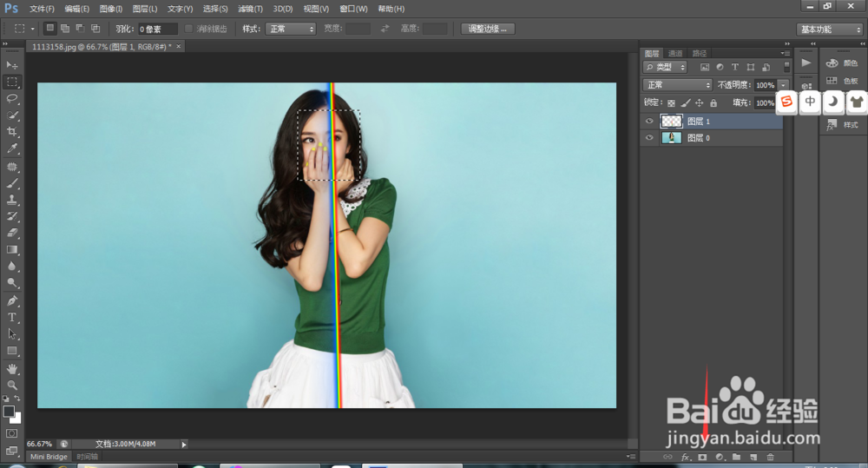Image resolution: width=868 pixels, height=468 pixels.
Task: Select the Gradient tool
Action: click(11, 250)
